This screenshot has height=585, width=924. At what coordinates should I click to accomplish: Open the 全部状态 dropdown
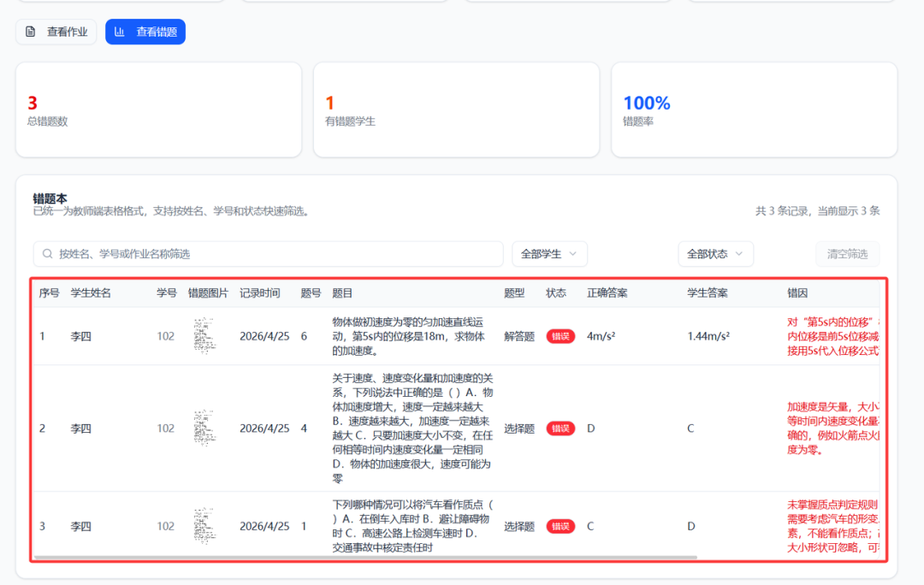coord(715,253)
